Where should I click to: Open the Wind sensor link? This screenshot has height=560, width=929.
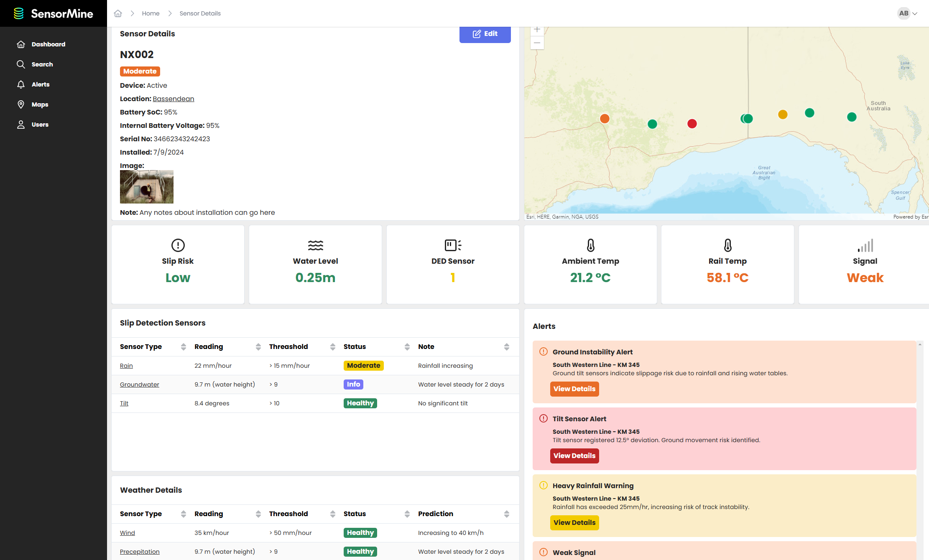(128, 533)
